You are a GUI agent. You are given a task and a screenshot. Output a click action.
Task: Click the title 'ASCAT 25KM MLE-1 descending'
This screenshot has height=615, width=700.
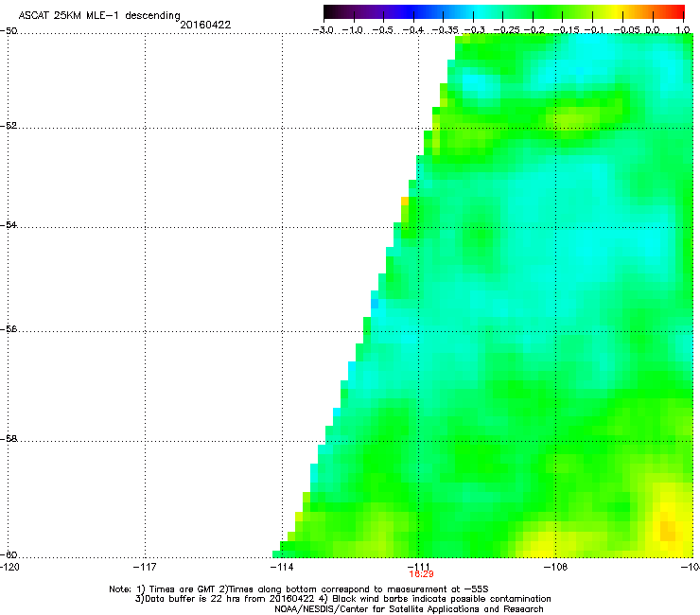(x=99, y=15)
